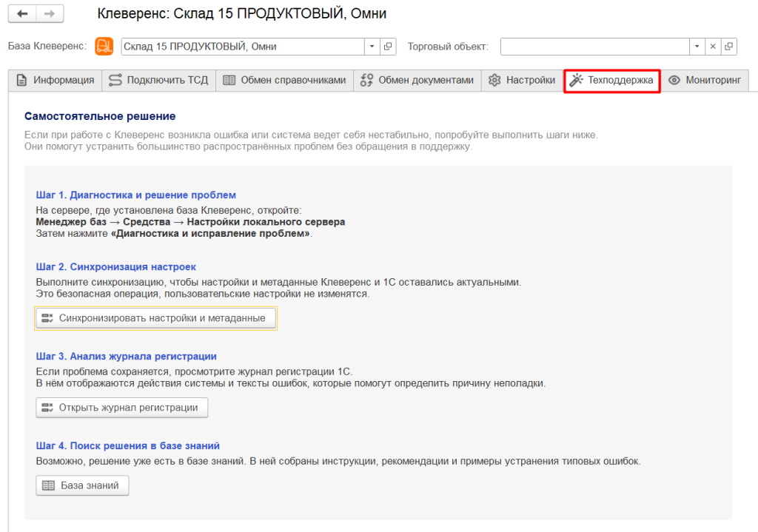The width and height of the screenshot is (758, 532).
Task: Click the Открыть журнал регистрации button
Action: pyautogui.click(x=121, y=407)
